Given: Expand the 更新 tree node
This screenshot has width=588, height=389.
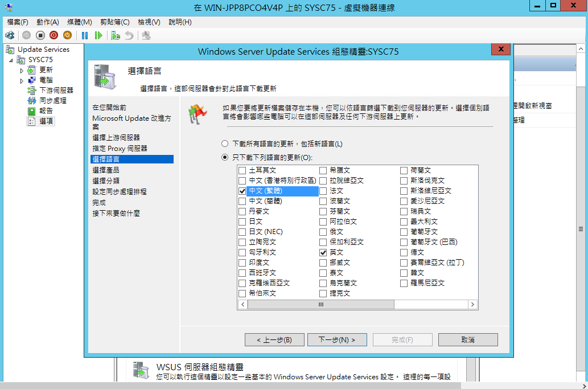Looking at the screenshot, I should pos(22,71).
